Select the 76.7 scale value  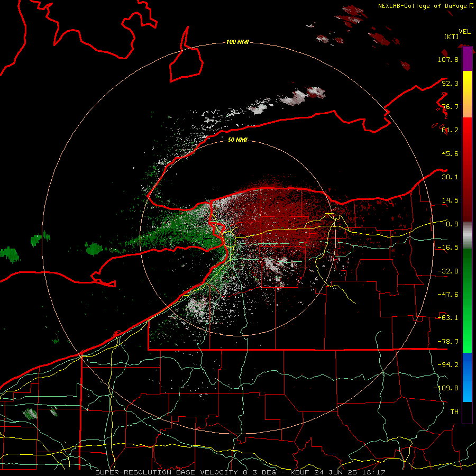point(450,106)
